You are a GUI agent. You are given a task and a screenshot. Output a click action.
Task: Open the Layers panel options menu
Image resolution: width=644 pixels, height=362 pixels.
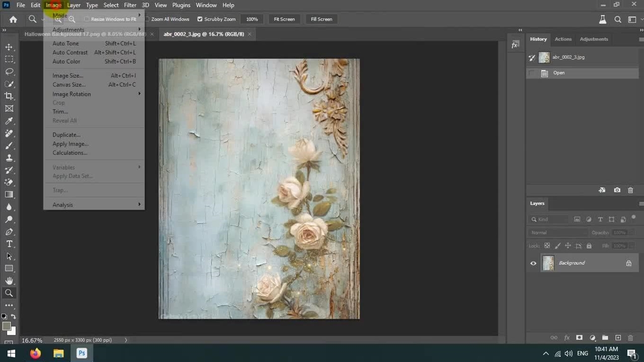(x=641, y=204)
